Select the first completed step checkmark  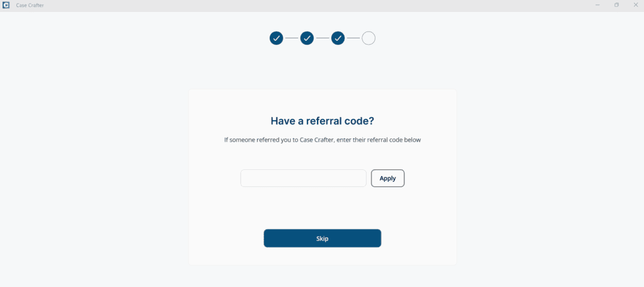276,38
